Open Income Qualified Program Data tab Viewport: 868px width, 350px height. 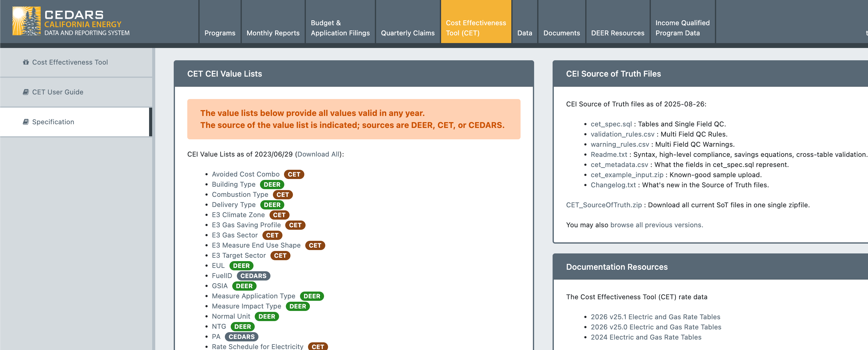point(682,28)
